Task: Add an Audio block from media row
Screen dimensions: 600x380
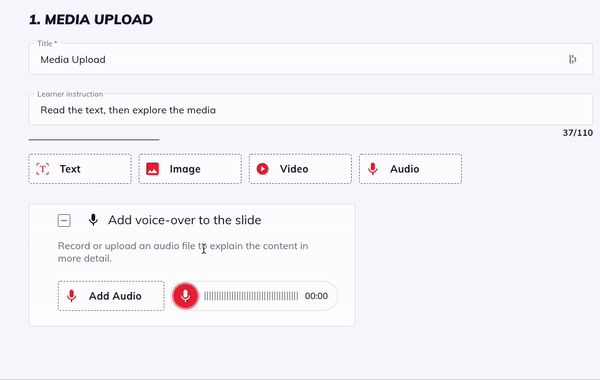Action: click(411, 169)
